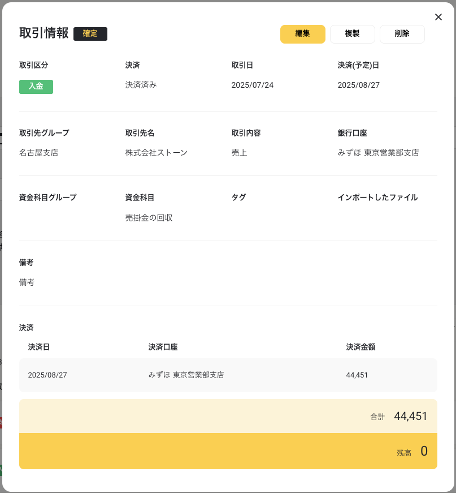Click the green 入金 tag
This screenshot has width=456, height=493.
pyautogui.click(x=36, y=87)
